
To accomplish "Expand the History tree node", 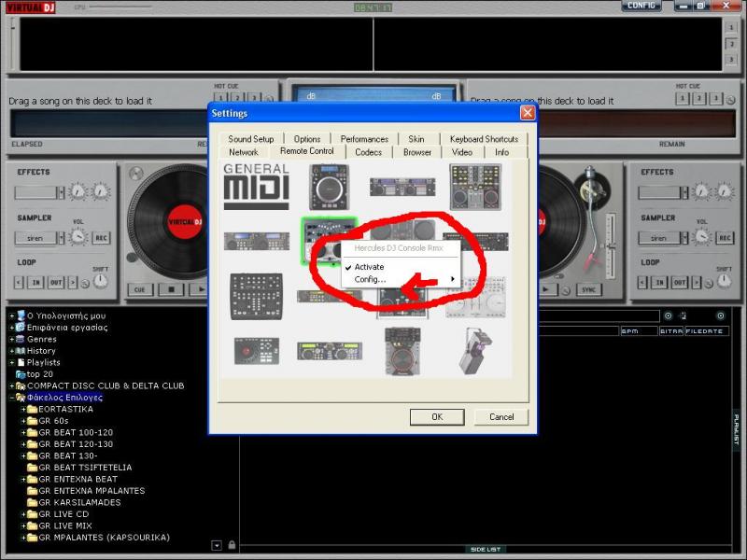I will coord(11,351).
